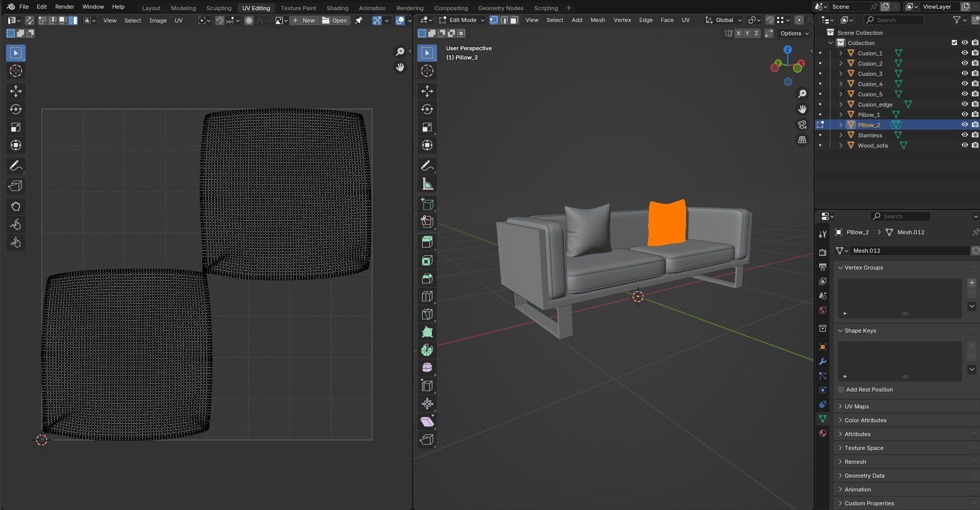Click New image button in UV editor

click(x=304, y=21)
